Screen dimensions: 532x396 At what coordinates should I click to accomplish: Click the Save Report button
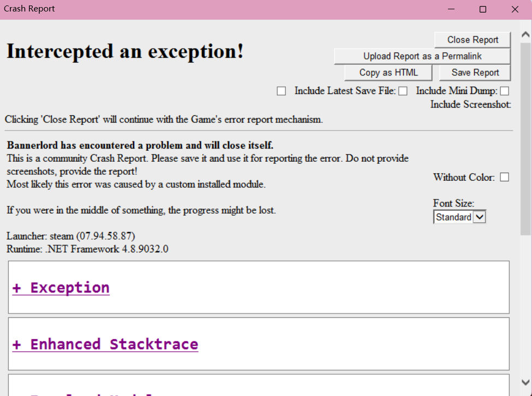coord(475,72)
